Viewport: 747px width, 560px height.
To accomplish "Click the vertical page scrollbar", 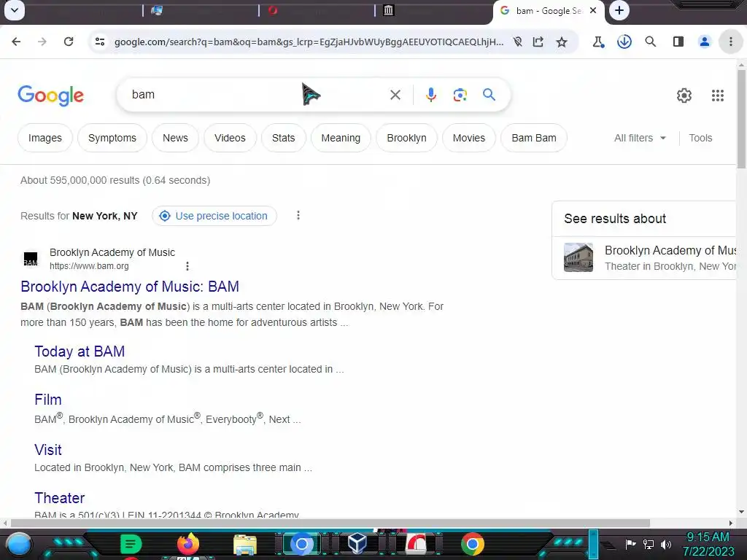I will pyautogui.click(x=741, y=119).
